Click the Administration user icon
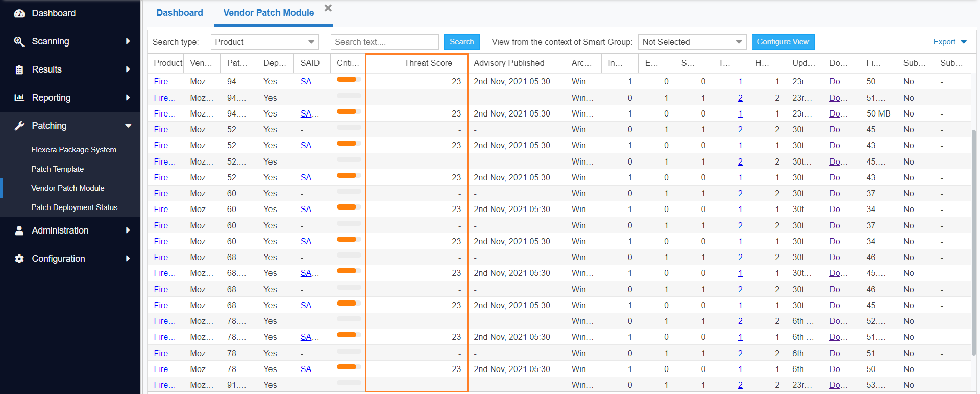The image size is (980, 394). click(x=19, y=230)
